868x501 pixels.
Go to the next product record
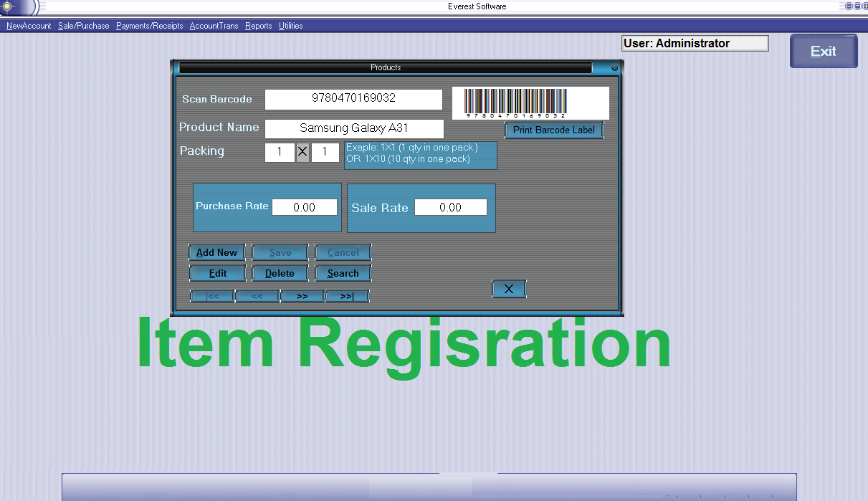pyautogui.click(x=302, y=296)
